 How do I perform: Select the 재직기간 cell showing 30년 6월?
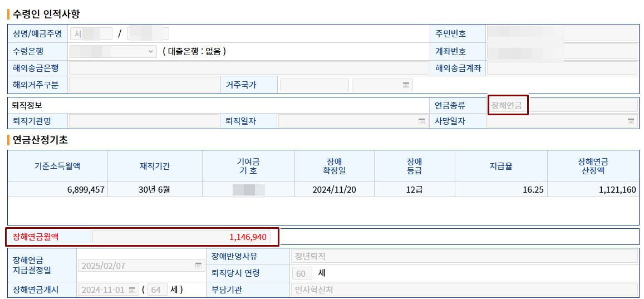[155, 190]
